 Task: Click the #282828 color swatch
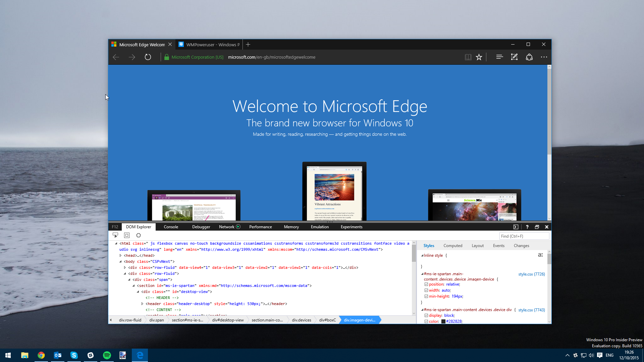tap(443, 321)
